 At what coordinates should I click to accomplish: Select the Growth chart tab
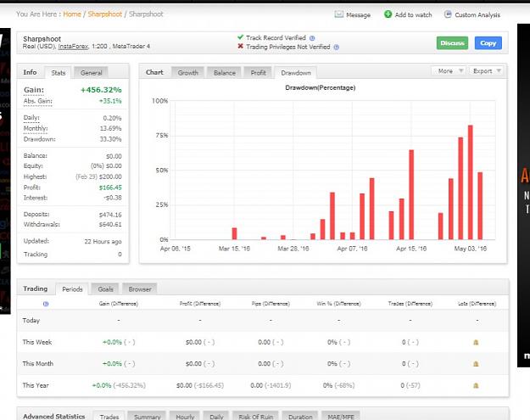click(x=188, y=73)
